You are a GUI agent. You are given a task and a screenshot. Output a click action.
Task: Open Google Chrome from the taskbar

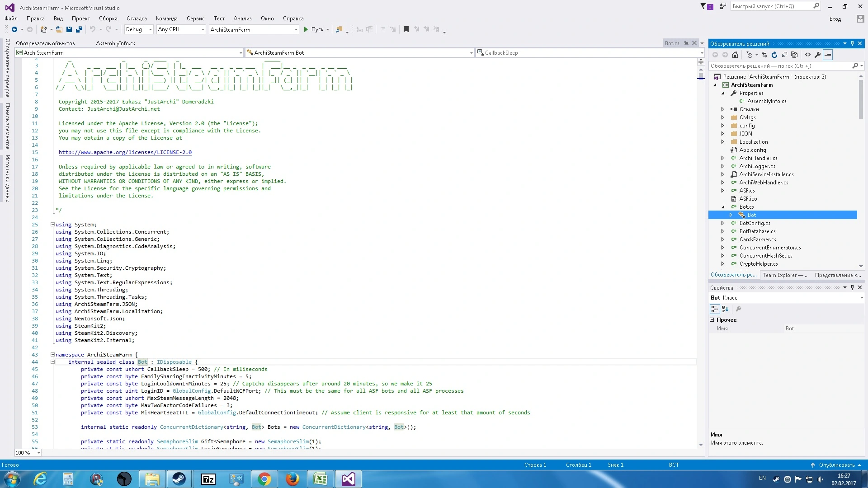click(264, 479)
